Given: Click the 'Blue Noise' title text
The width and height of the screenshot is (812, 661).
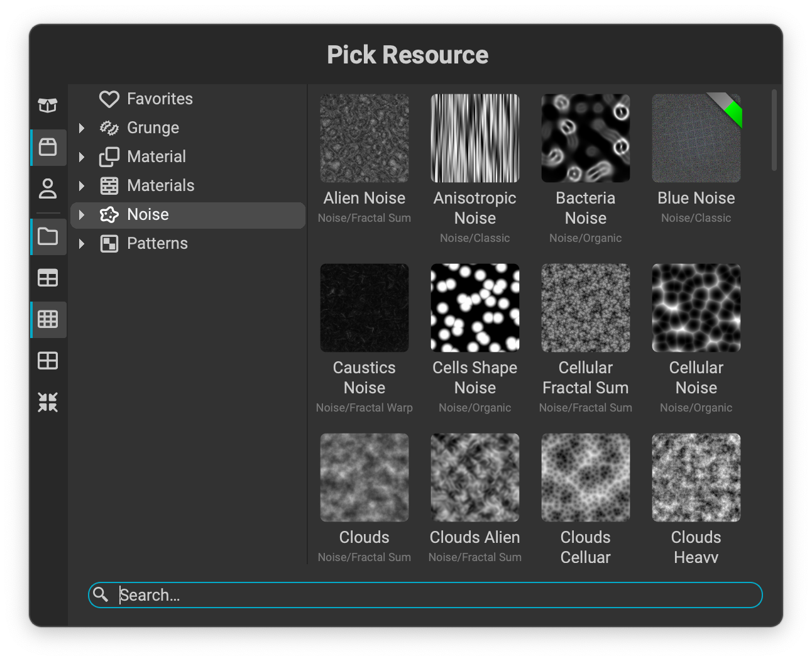Looking at the screenshot, I should (x=696, y=198).
